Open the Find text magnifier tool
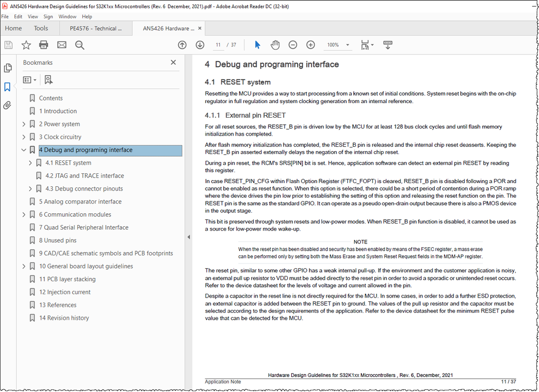This screenshot has width=539, height=392. tap(80, 45)
